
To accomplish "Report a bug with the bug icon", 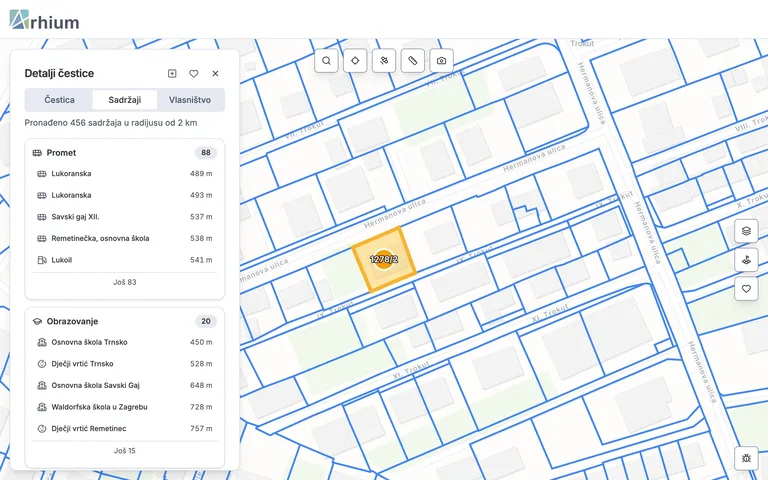I will 746,458.
